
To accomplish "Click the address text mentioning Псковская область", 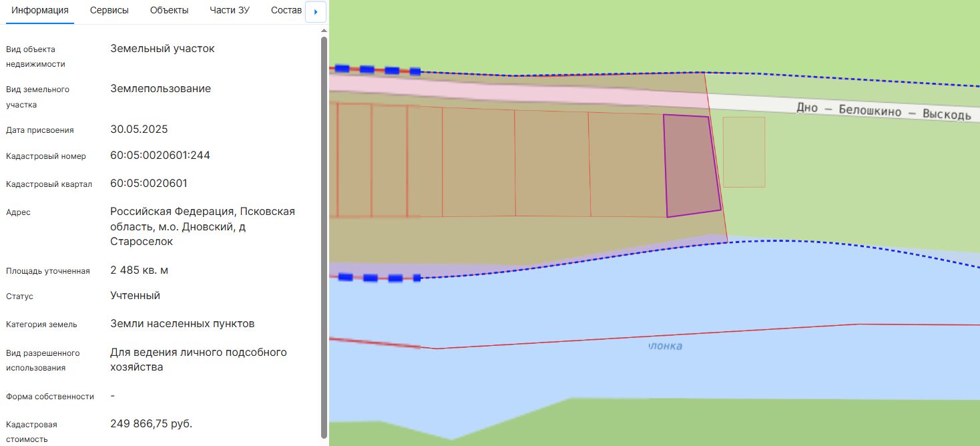I will 202,226.
